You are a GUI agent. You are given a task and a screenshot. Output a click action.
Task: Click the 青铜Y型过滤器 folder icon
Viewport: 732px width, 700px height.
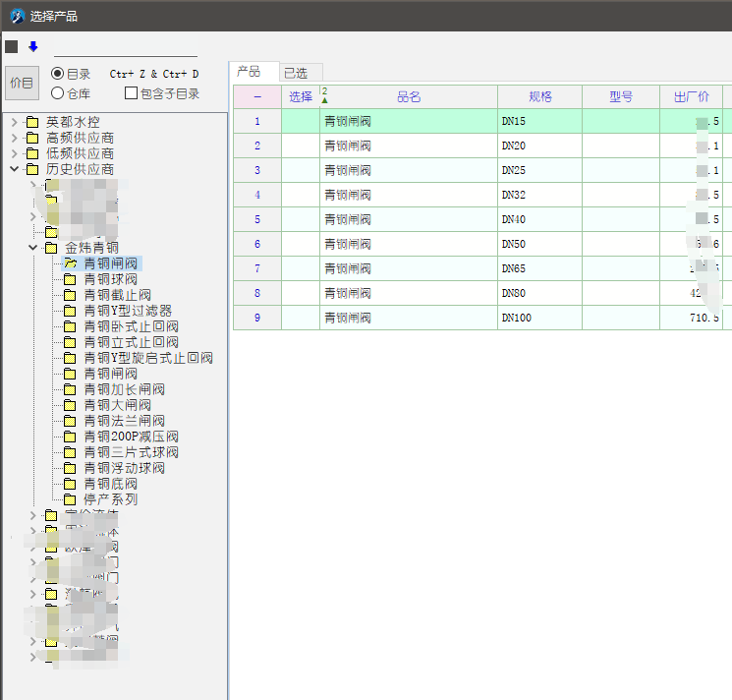click(x=69, y=311)
